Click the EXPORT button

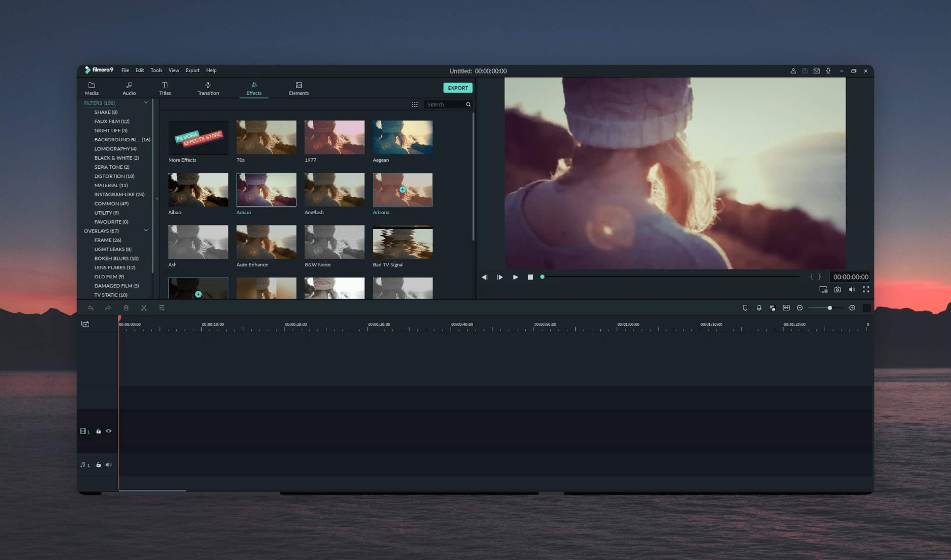458,88
